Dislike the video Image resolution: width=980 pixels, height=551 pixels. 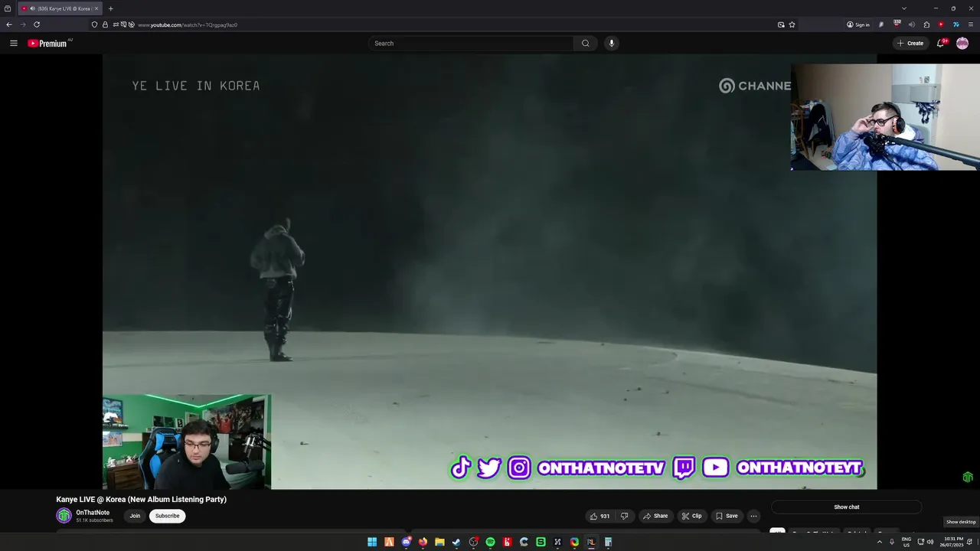click(x=624, y=516)
